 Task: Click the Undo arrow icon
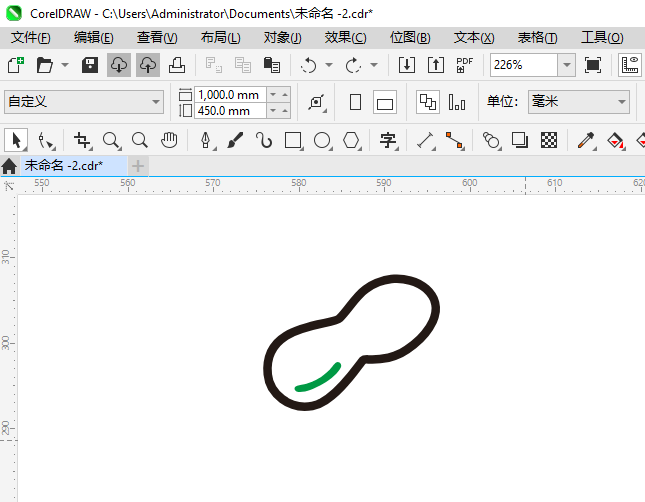(x=309, y=65)
